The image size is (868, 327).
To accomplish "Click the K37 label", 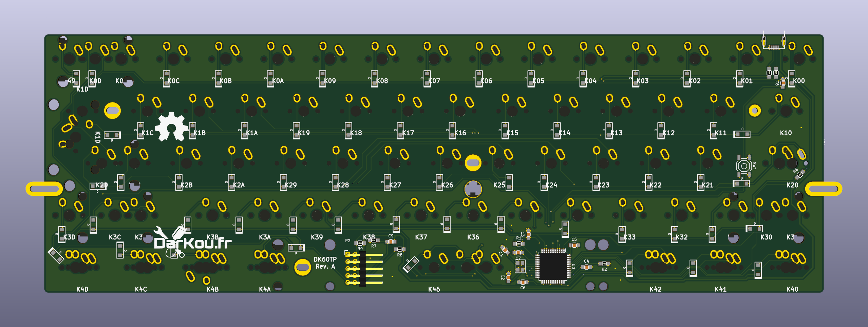I will 421,237.
